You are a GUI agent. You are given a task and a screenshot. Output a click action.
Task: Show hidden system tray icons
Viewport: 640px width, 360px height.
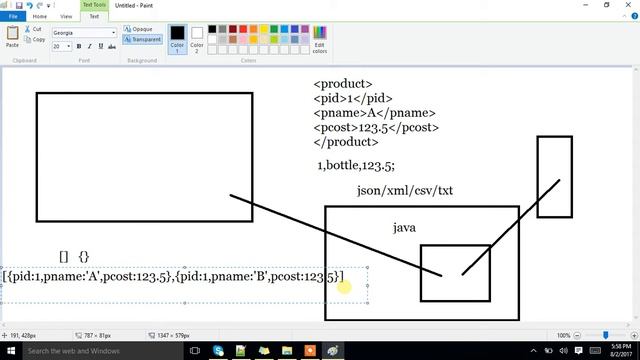coord(533,351)
